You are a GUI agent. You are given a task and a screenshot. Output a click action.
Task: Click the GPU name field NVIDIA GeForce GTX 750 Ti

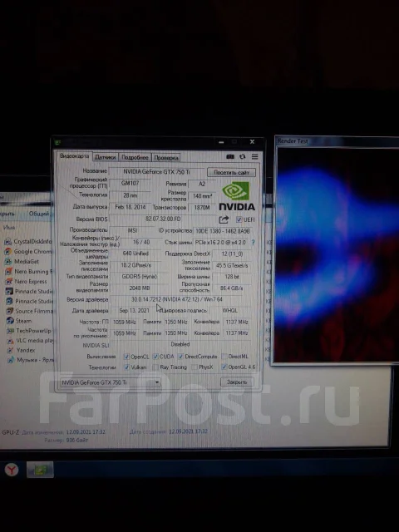click(x=156, y=172)
